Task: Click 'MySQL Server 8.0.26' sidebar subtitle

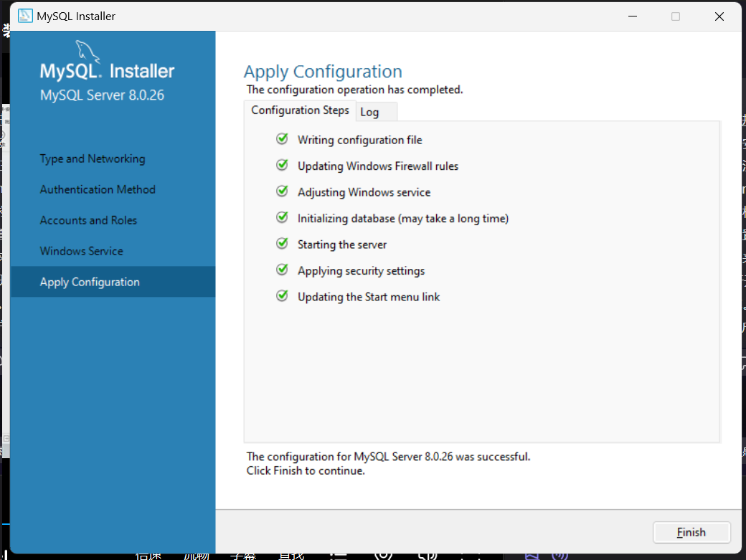Action: click(103, 95)
